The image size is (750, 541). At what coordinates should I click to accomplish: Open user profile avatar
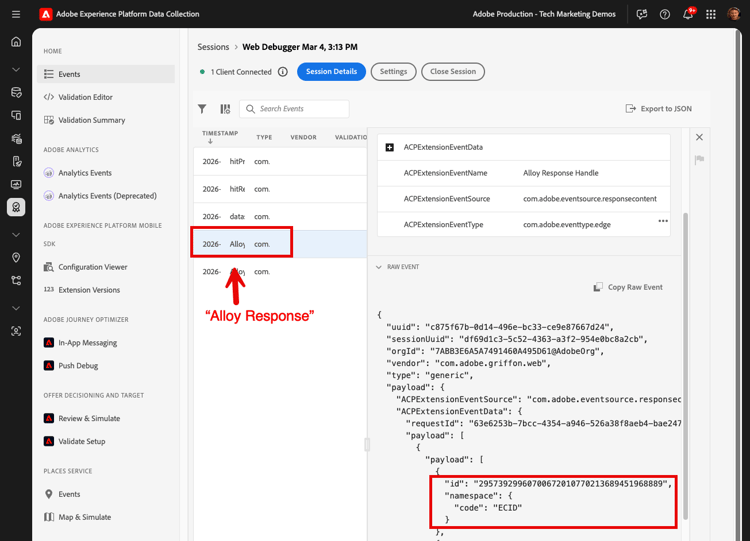click(x=734, y=14)
